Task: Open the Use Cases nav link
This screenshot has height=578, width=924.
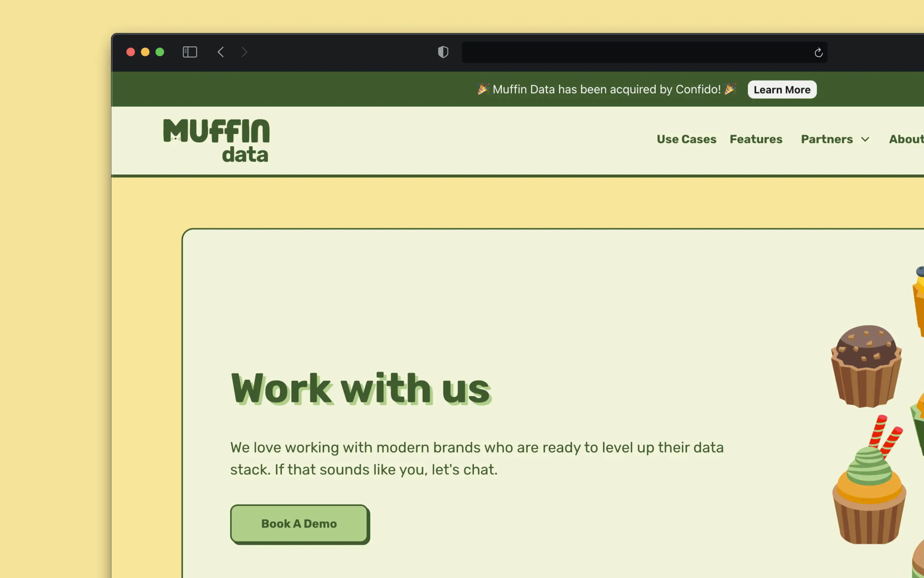Action: pyautogui.click(x=687, y=139)
